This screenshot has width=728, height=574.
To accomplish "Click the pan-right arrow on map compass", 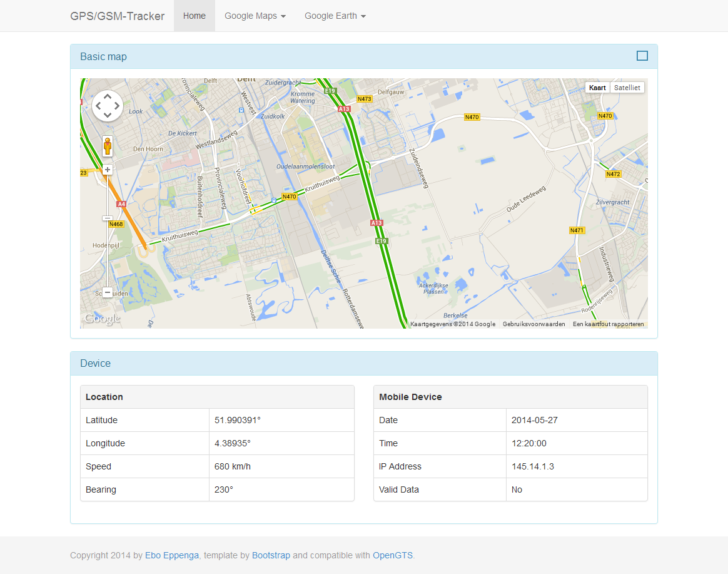I will 118,106.
